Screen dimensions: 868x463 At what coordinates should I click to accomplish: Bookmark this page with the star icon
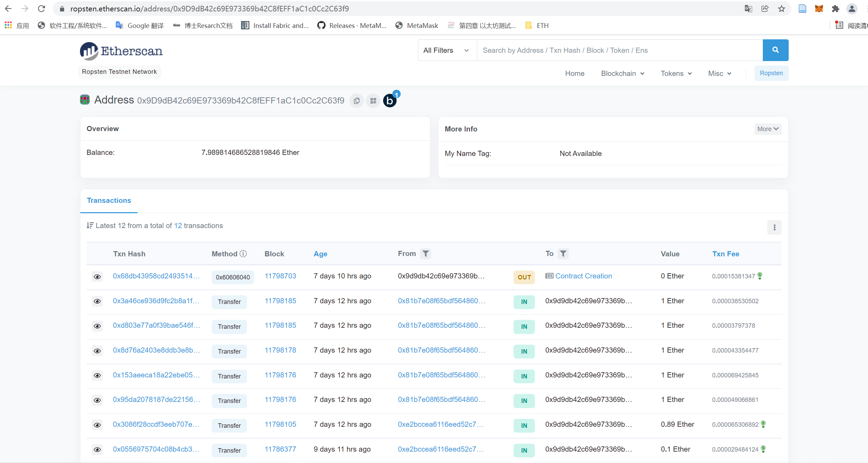(x=781, y=9)
